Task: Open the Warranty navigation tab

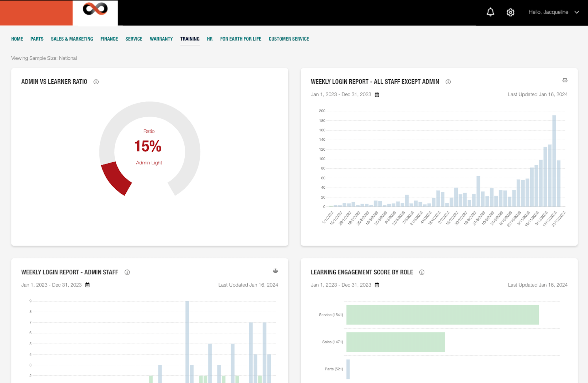Action: (161, 39)
